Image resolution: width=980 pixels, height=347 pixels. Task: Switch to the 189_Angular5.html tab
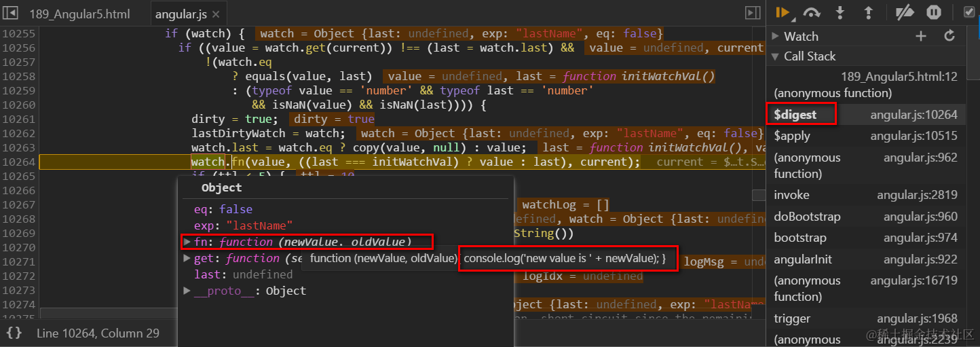[79, 14]
